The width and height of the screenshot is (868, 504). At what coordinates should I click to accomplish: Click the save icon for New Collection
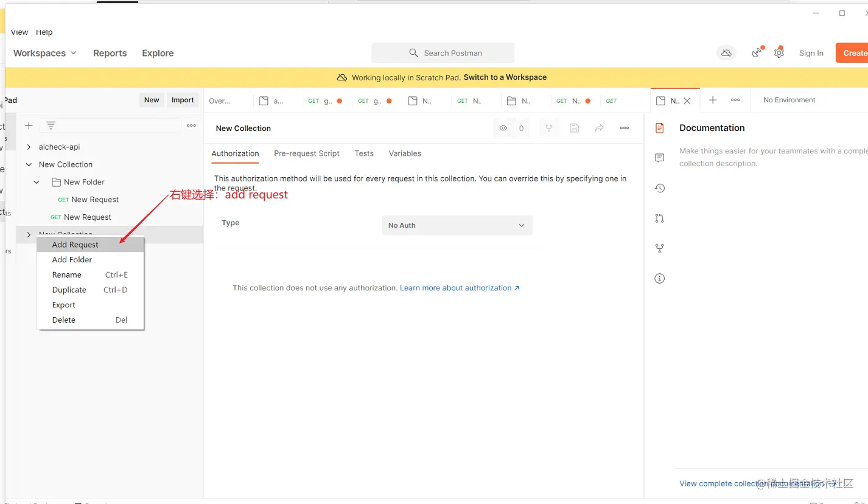point(574,128)
